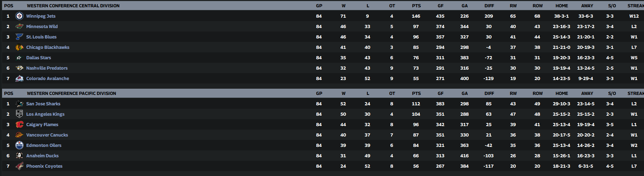Click the Edmonton Oilers logo icon

[x=19, y=145]
